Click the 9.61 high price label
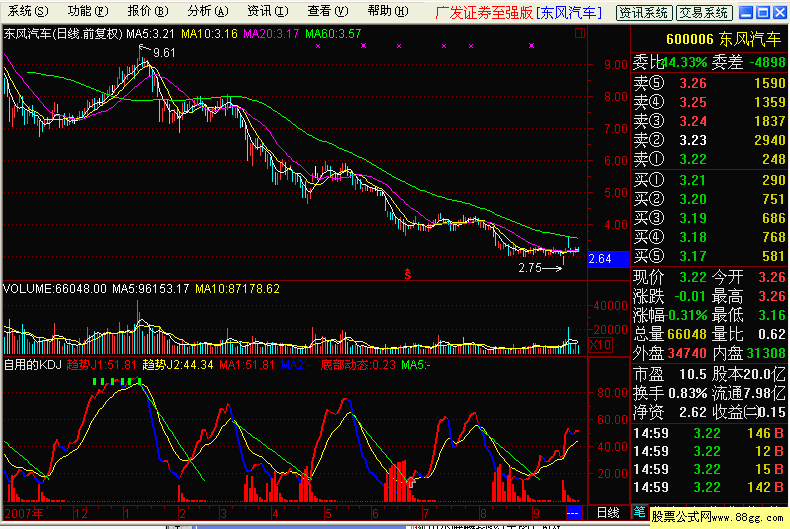This screenshot has height=529, width=790. [x=164, y=53]
